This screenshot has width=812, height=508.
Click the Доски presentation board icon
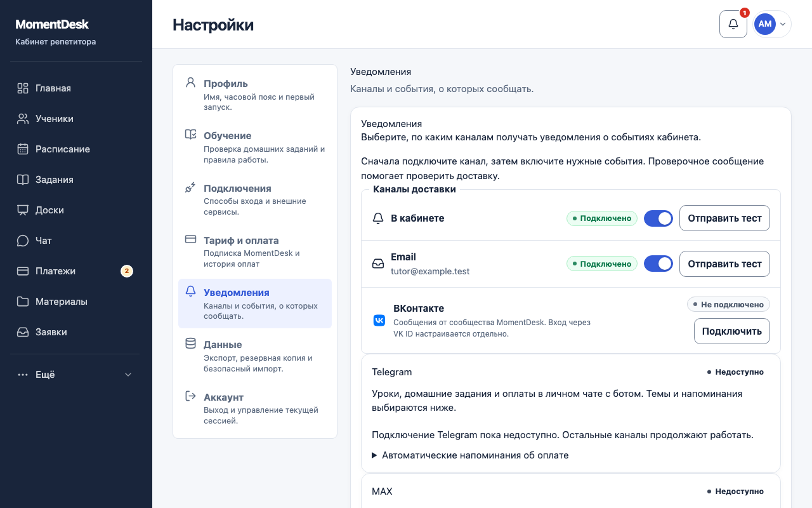pos(23,210)
